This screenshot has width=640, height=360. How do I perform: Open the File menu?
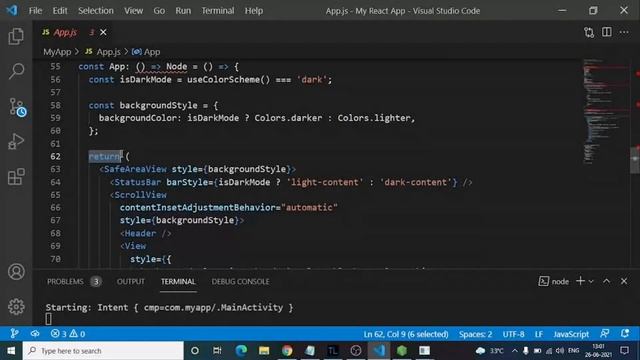[35, 11]
